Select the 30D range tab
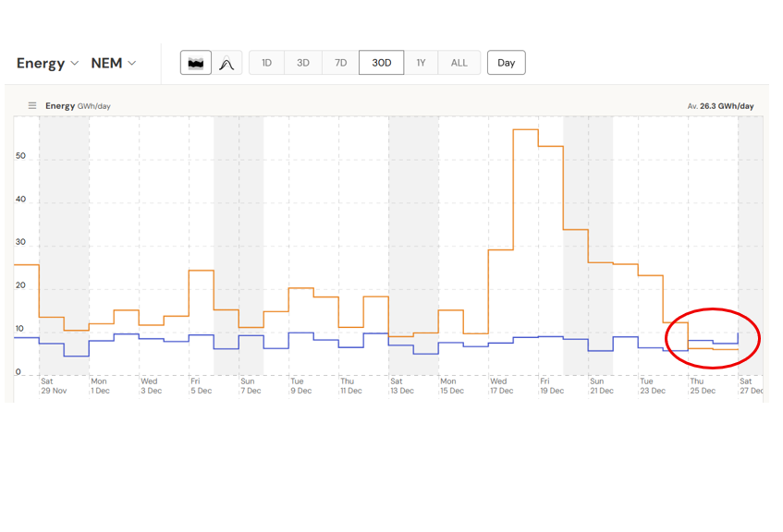783x532 pixels. pyautogui.click(x=382, y=63)
